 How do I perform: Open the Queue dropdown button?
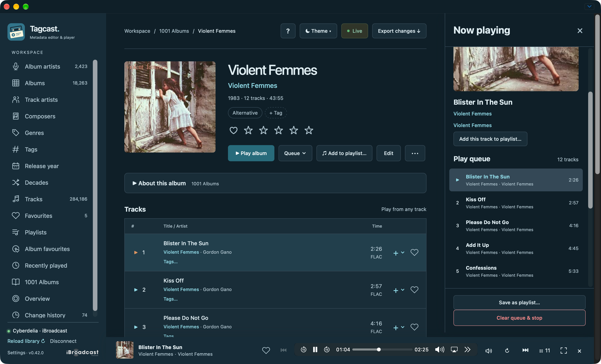pyautogui.click(x=295, y=153)
